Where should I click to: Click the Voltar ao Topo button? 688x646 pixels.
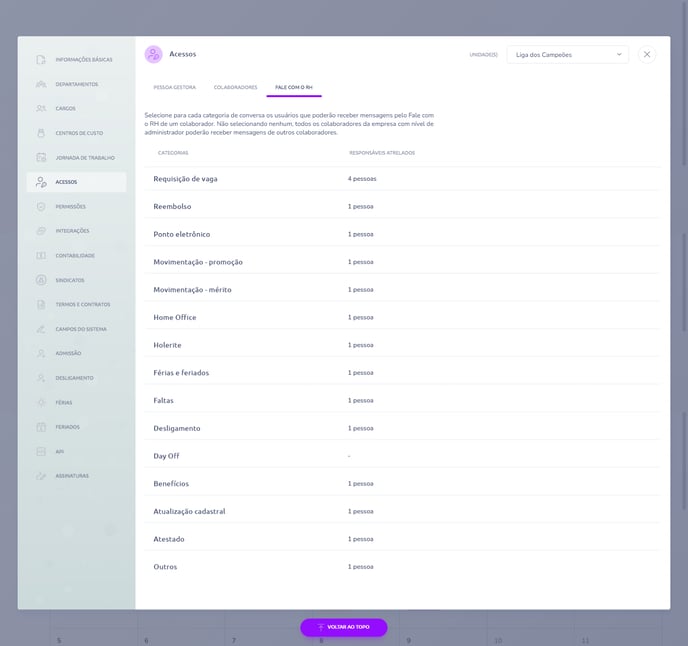(x=344, y=627)
